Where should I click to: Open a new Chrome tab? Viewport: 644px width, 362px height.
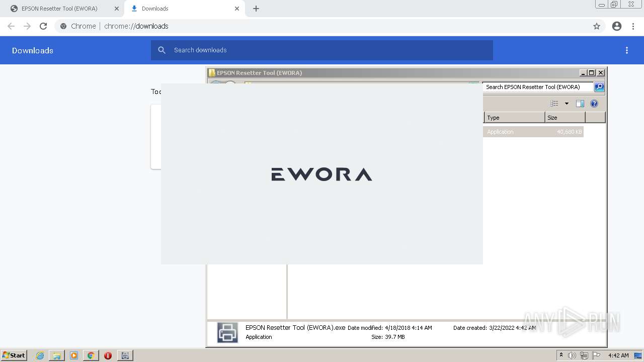256,9
